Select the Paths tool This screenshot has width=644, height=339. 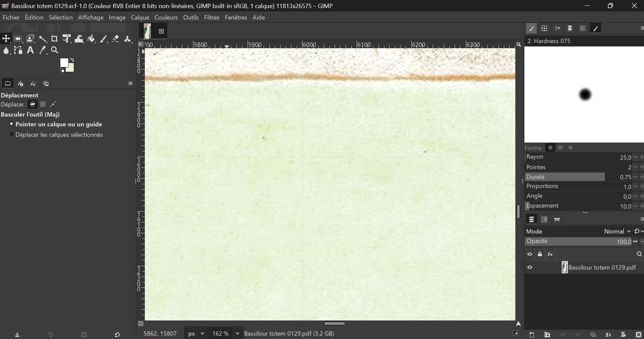click(x=18, y=51)
